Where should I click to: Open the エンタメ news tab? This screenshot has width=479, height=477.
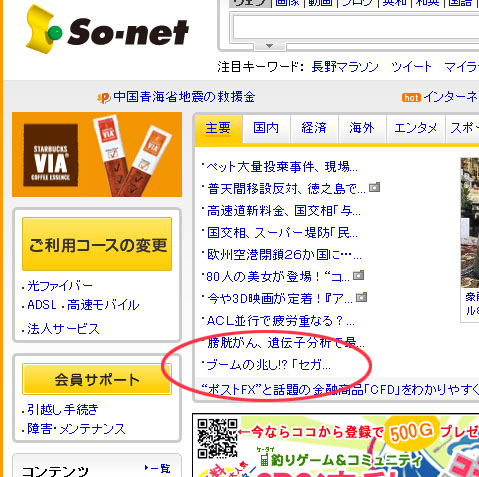pyautogui.click(x=416, y=128)
